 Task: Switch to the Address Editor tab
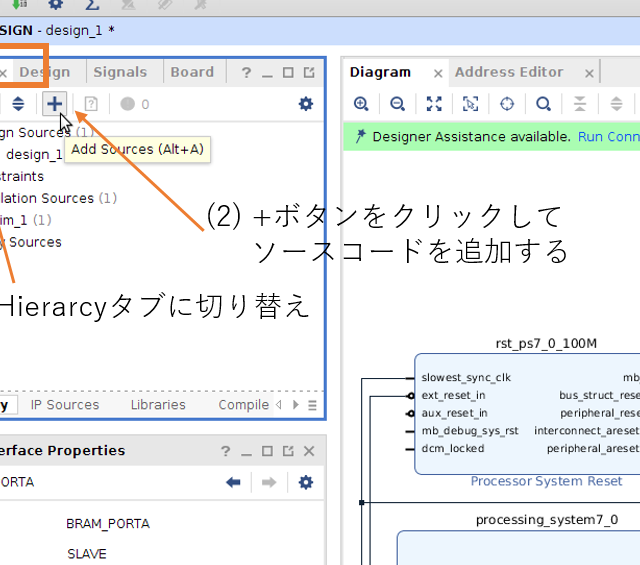[x=509, y=72]
